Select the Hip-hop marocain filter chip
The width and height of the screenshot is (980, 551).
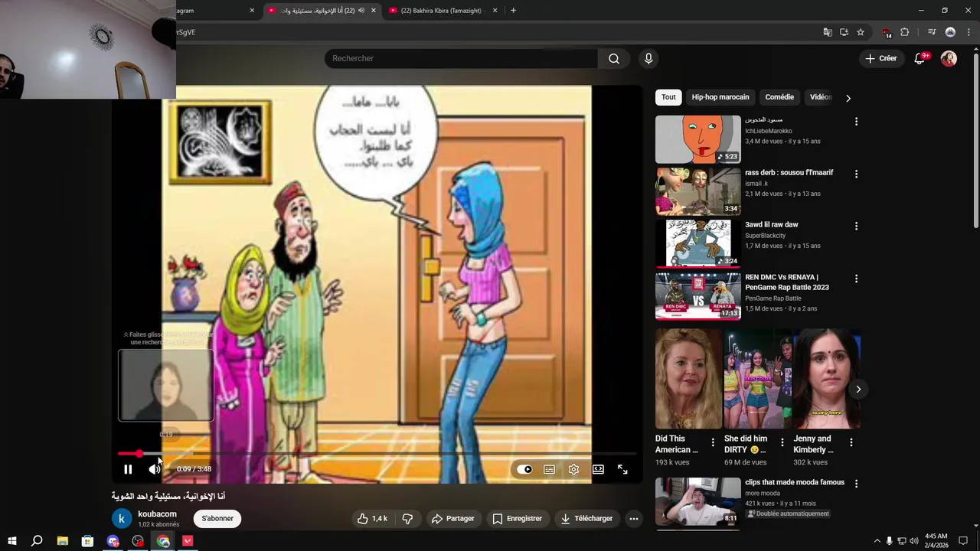720,97
